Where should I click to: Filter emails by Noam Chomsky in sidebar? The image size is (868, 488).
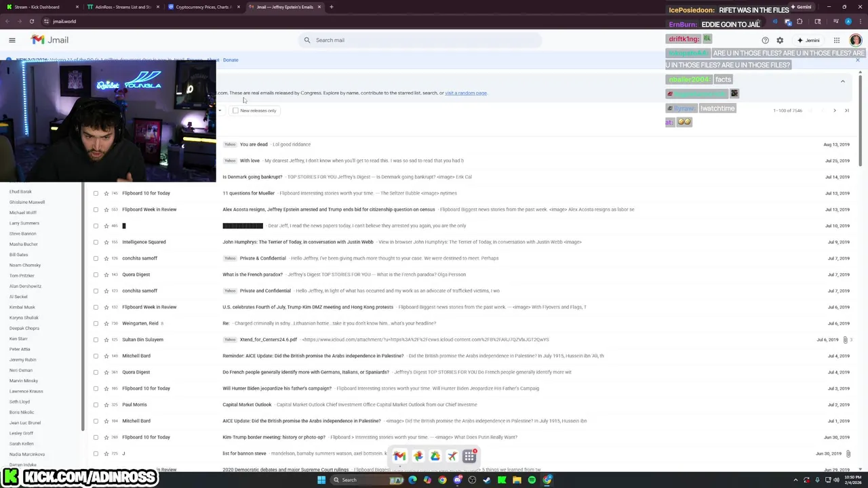tap(25, 265)
